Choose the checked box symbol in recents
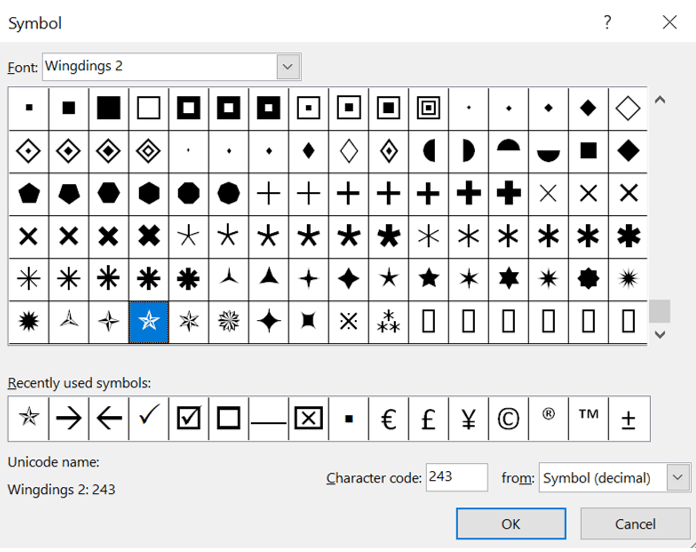696x552 pixels. point(188,418)
